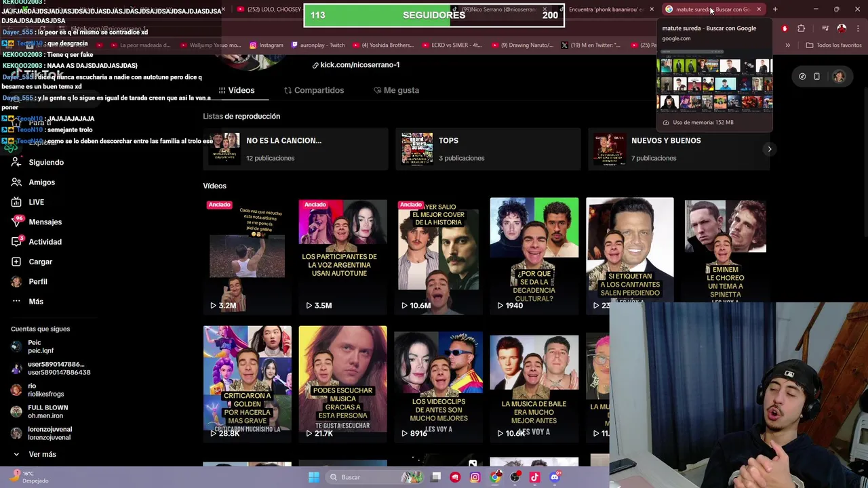Screen dimensions: 868x488
Task: Open the Chrome media control icon
Action: (x=825, y=28)
